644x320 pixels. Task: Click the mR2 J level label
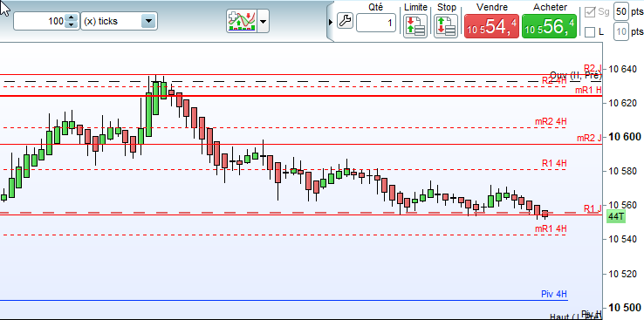click(x=589, y=139)
